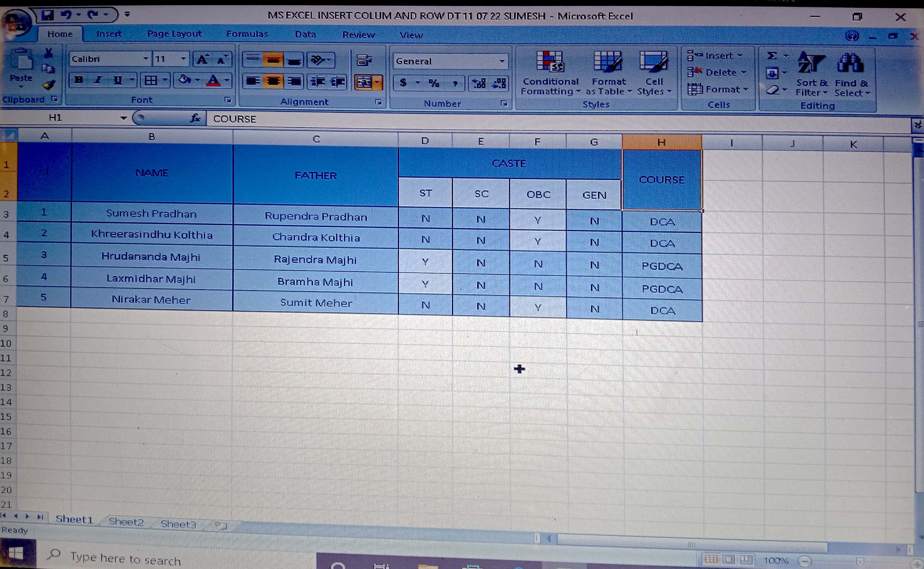Toggle italic formatting
The image size is (924, 569).
click(x=98, y=80)
